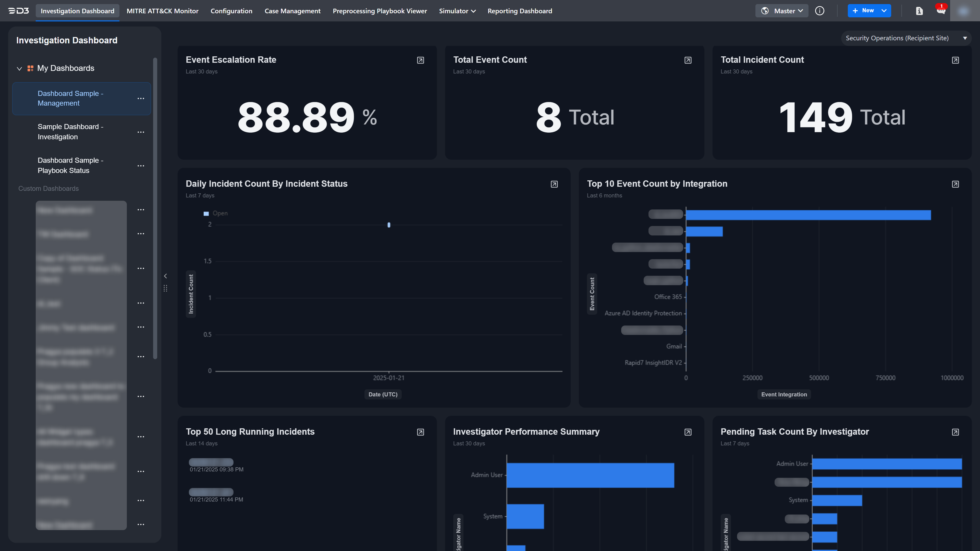980x551 pixels.
Task: Click the D3 logo icon
Action: [x=18, y=11]
